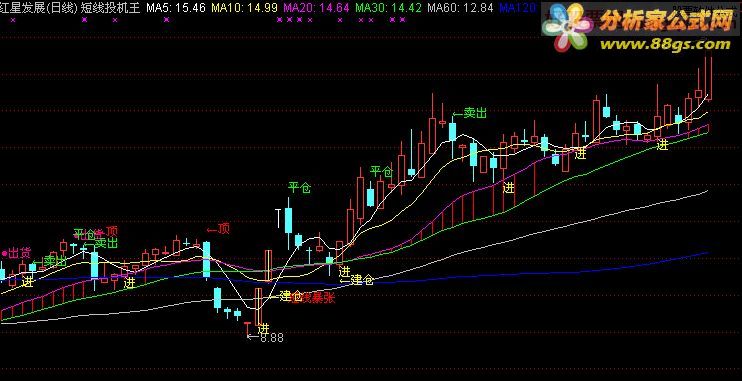Click the MA5: 15.46 value
742x381 pixels.
(x=176, y=8)
